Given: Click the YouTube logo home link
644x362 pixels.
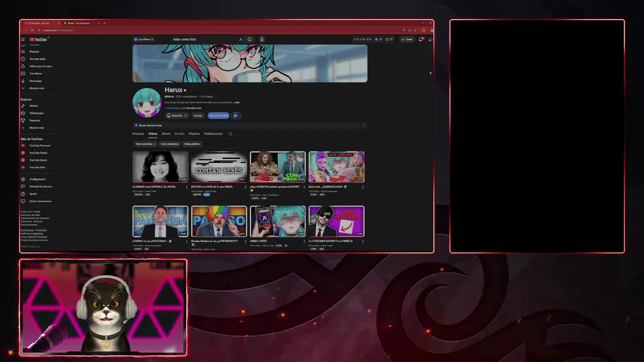Looking at the screenshot, I should [x=38, y=39].
